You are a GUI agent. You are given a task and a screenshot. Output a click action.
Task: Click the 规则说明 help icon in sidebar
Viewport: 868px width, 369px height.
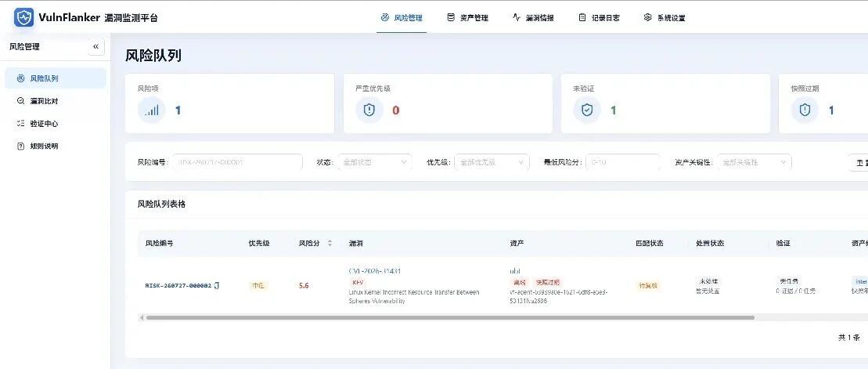(x=21, y=147)
